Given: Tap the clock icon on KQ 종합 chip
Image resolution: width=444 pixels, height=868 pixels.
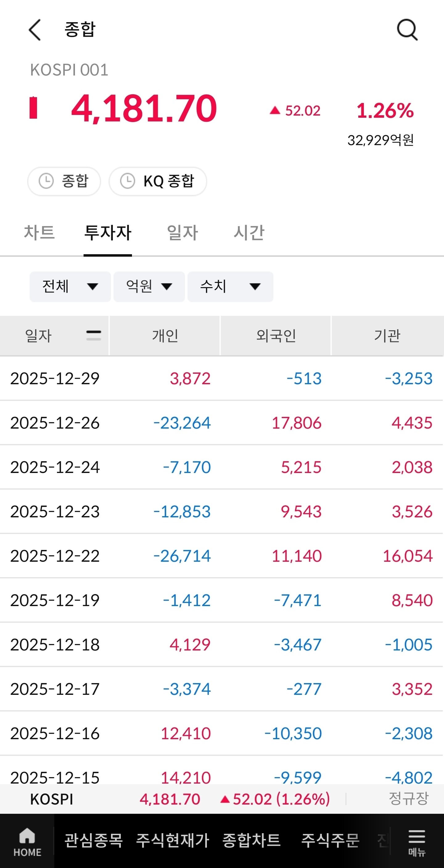Looking at the screenshot, I should pos(128,181).
